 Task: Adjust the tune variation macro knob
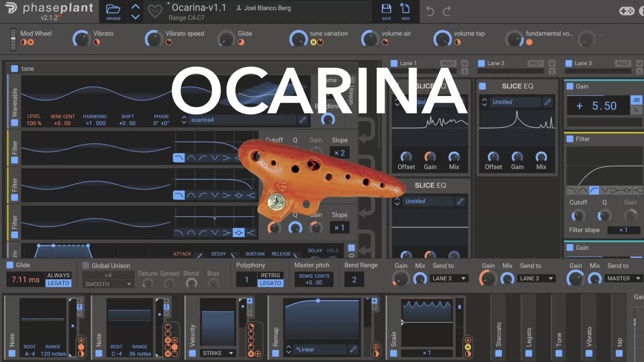[298, 39]
